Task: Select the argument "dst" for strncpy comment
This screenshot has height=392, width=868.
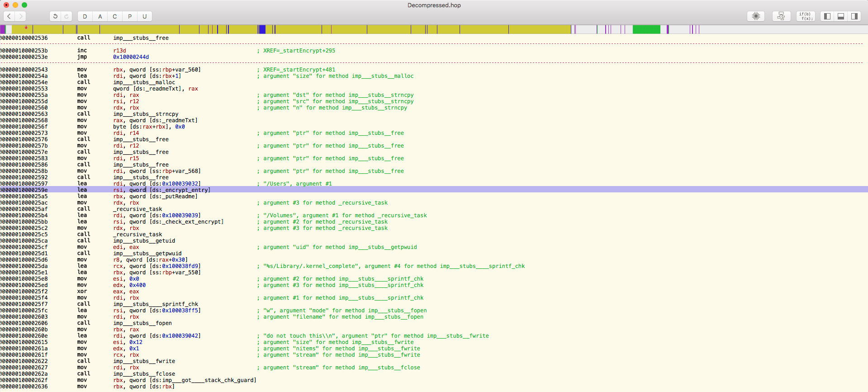Action: [338, 95]
